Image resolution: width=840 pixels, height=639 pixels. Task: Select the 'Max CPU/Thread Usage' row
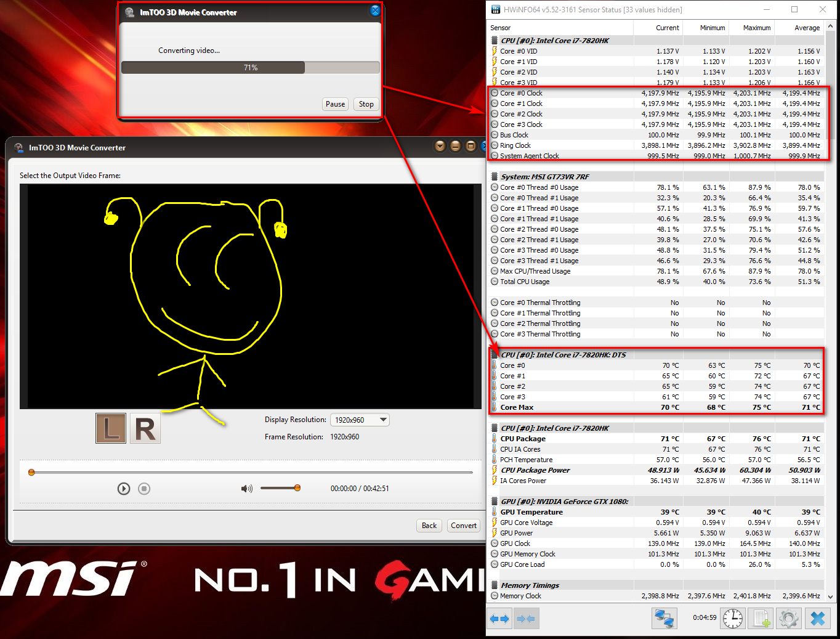656,271
